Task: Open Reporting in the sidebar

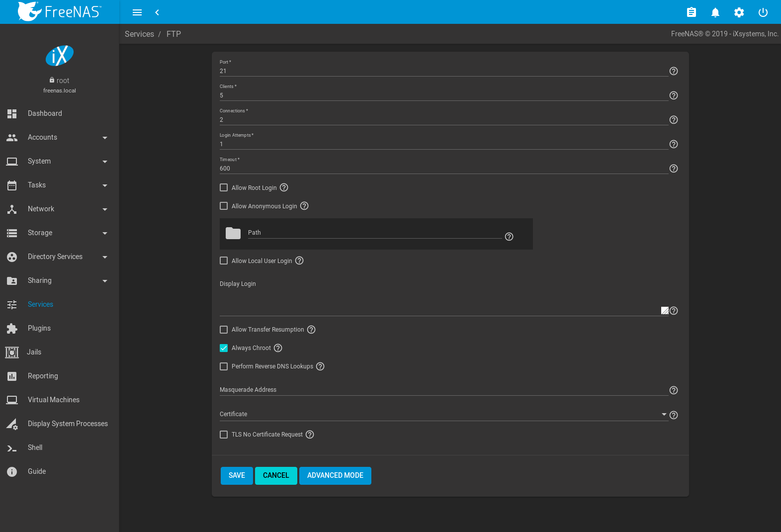Action: [60, 376]
